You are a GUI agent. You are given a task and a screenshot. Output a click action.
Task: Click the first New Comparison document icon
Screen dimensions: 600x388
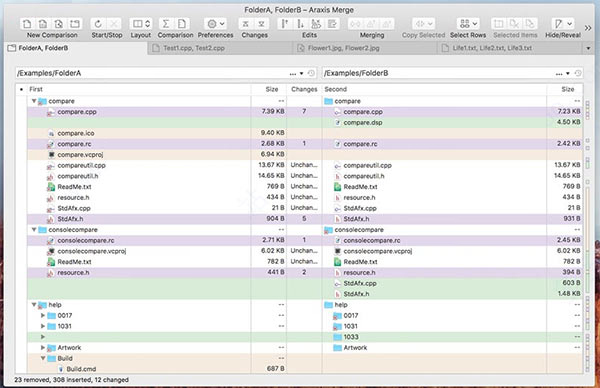[27, 24]
